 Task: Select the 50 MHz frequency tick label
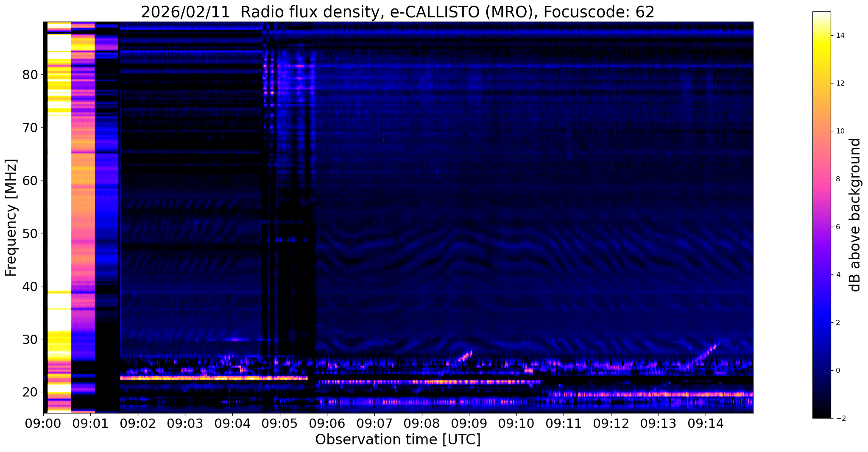tap(30, 233)
